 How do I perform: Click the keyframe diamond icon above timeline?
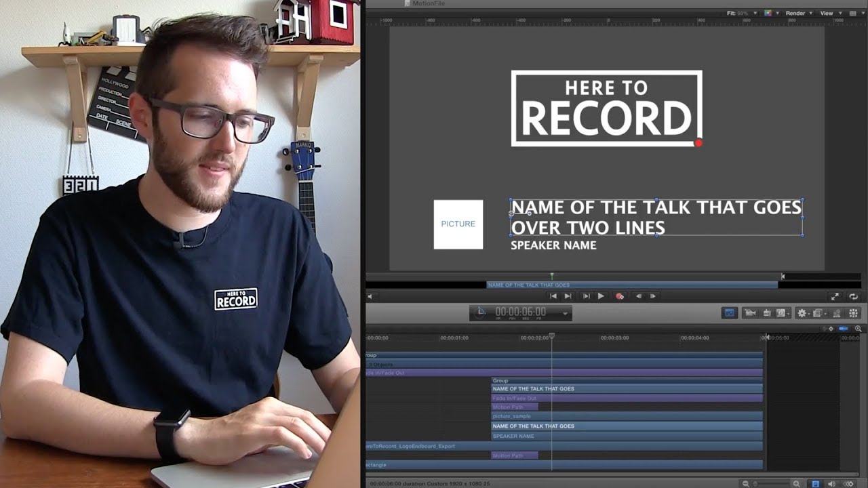(x=831, y=329)
